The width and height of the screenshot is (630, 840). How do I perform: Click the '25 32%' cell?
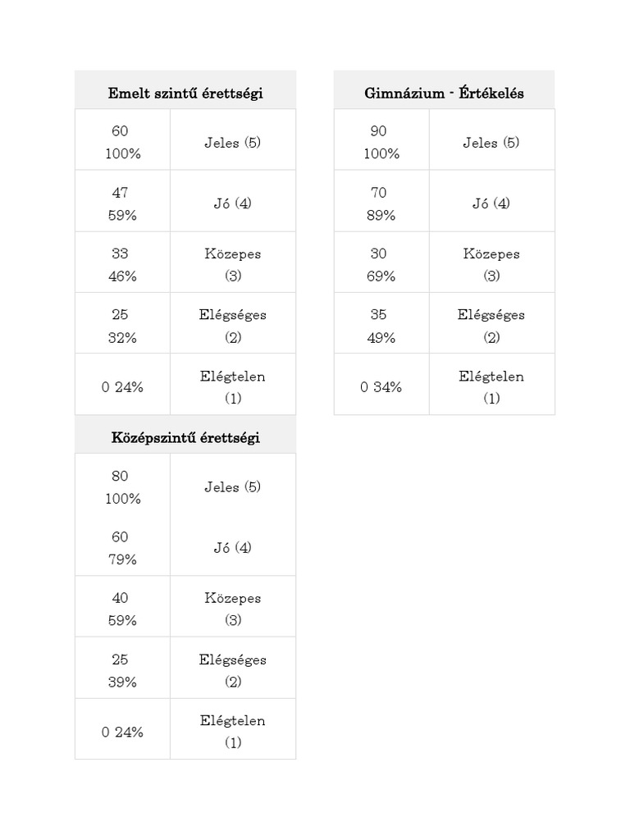point(122,326)
